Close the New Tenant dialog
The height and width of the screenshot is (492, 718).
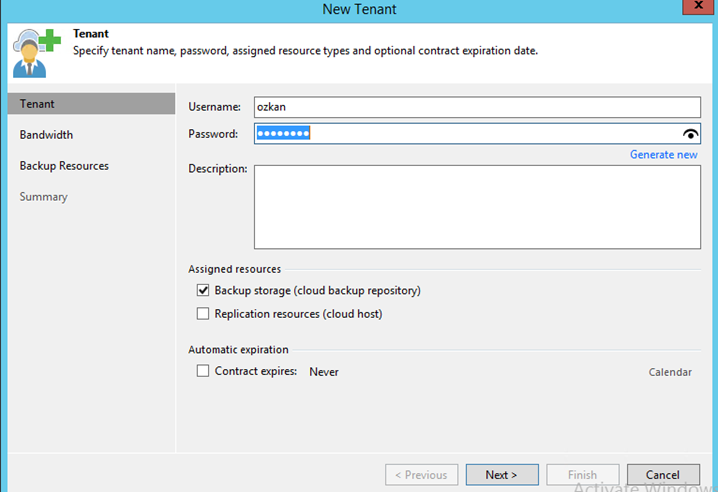698,6
